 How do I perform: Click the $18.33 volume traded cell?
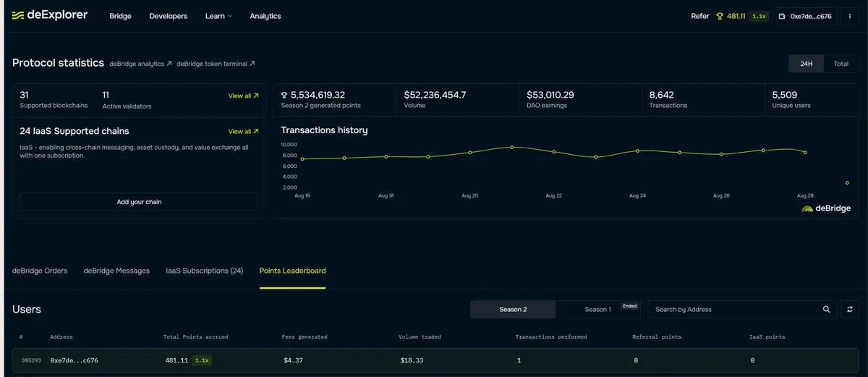(x=411, y=360)
